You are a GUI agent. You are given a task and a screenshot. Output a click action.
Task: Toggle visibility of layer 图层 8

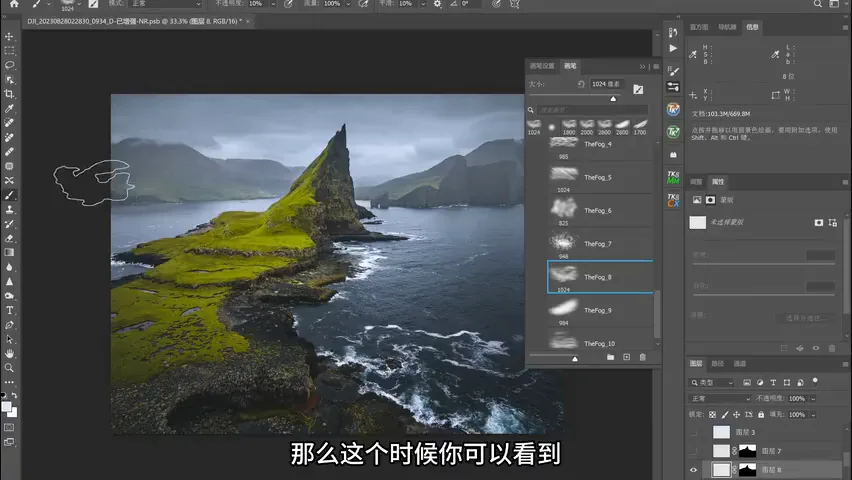click(693, 470)
